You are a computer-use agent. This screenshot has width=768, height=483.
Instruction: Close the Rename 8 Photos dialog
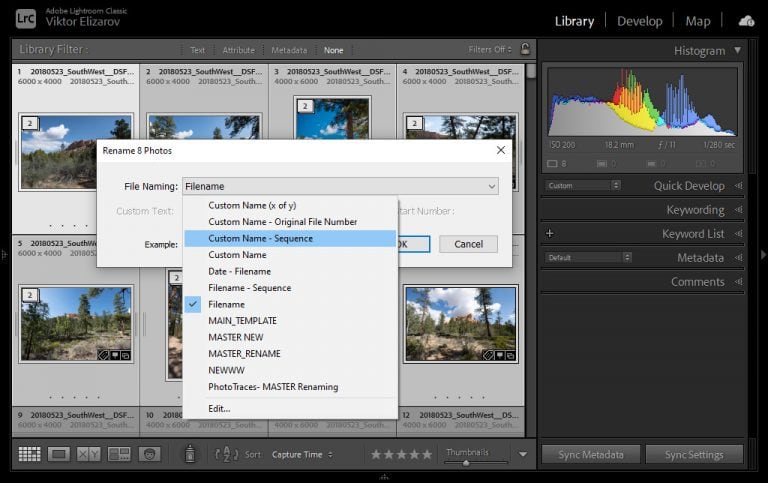click(501, 150)
